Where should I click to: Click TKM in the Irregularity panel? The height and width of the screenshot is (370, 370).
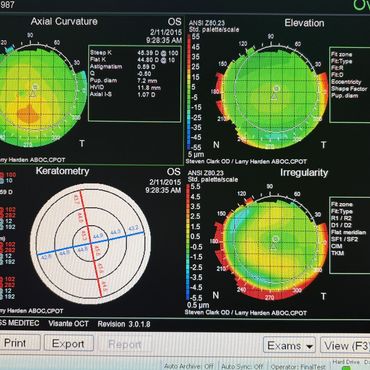(337, 253)
